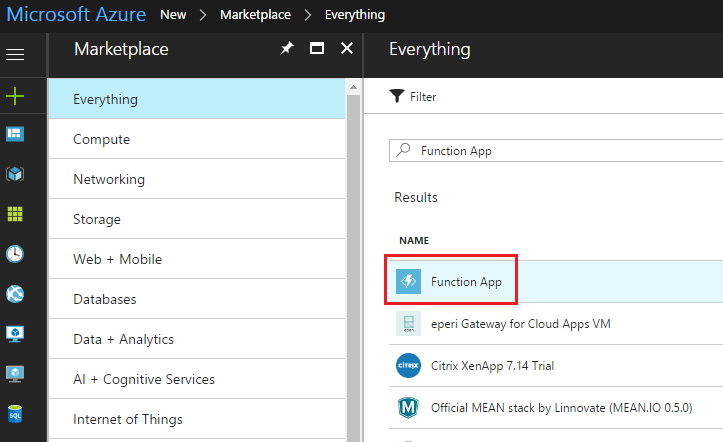The image size is (723, 442).
Task: Pin the Marketplace blade
Action: (x=286, y=48)
